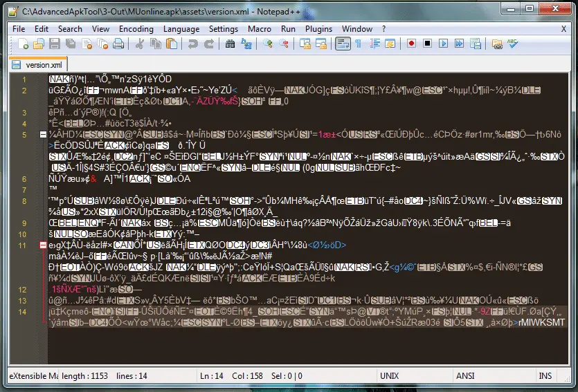
Task: Cut selection with the scissors icon
Action: pos(139,44)
